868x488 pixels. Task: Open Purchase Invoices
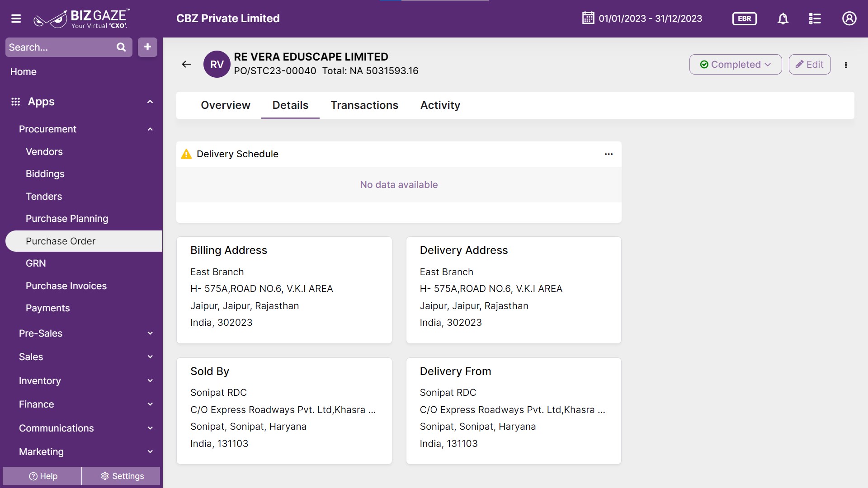pyautogui.click(x=66, y=286)
